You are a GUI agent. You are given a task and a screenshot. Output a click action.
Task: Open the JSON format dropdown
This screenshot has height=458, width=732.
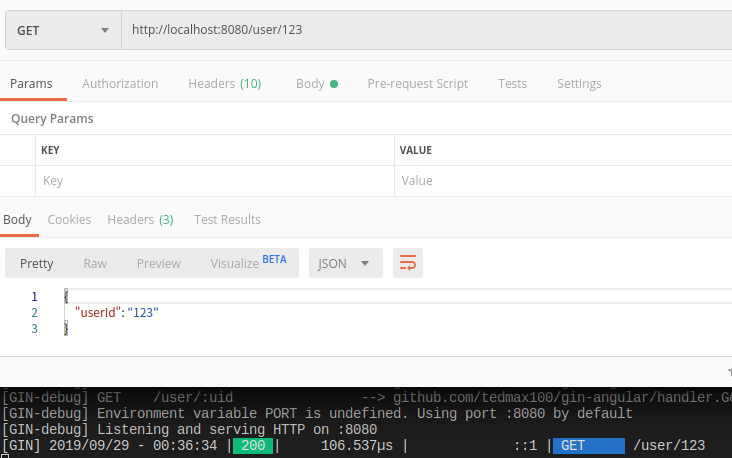pyautogui.click(x=345, y=263)
